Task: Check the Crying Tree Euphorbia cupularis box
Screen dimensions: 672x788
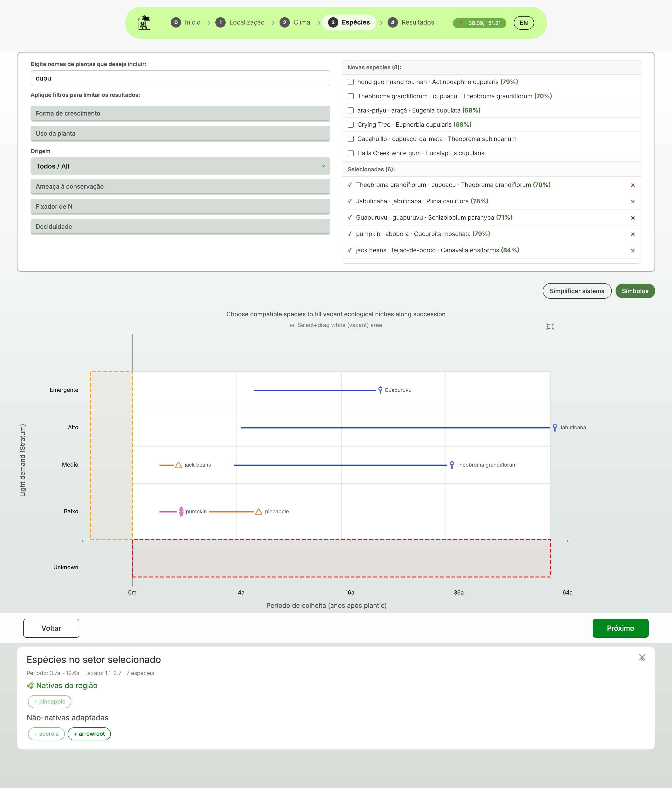Action: [350, 125]
